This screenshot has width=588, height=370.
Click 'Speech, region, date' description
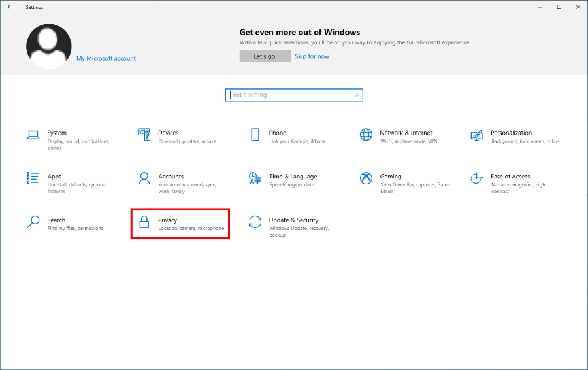[x=291, y=184]
